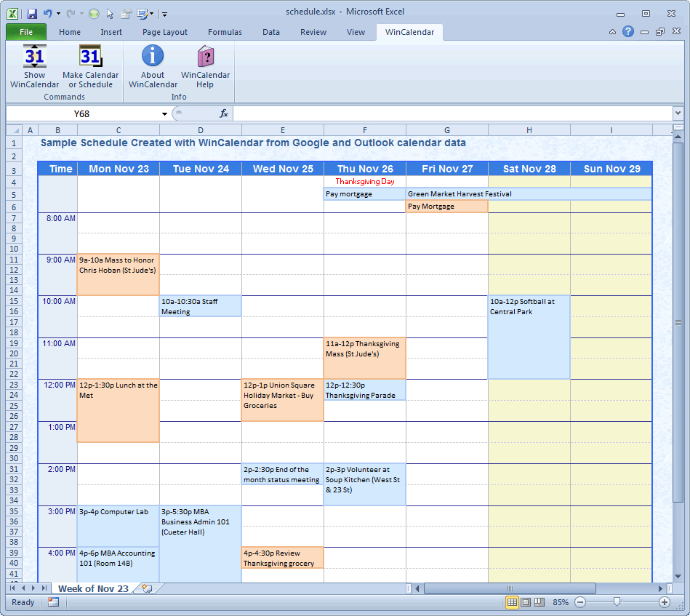Click the zoom slider handle
Viewport: 690px width, 616px height.
point(617,602)
